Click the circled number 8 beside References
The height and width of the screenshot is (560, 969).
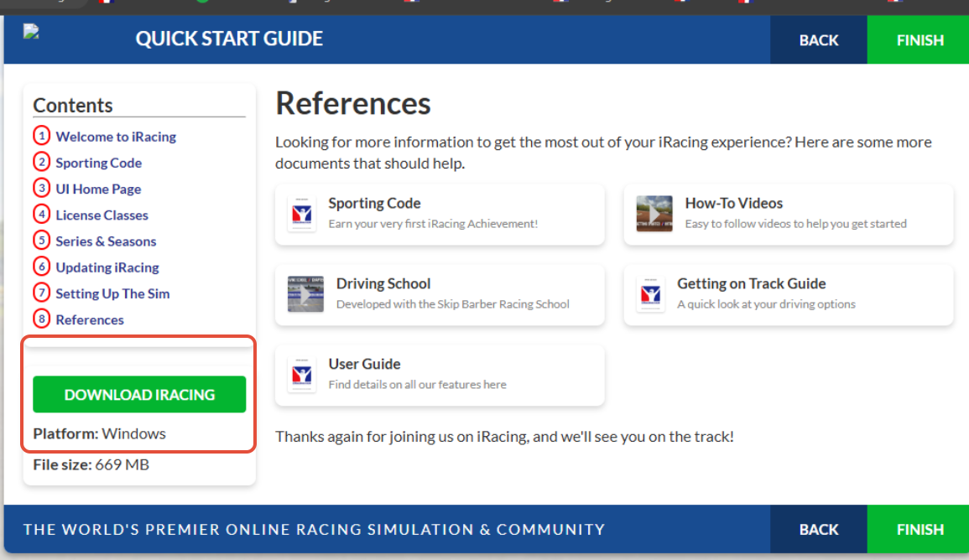[x=41, y=319]
